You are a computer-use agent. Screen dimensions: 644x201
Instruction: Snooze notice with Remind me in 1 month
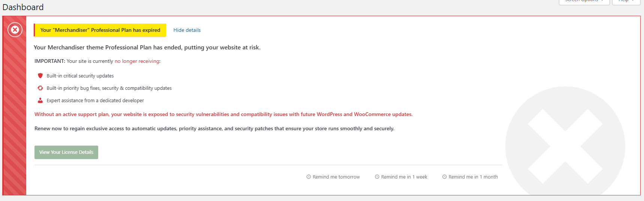[x=473, y=177]
